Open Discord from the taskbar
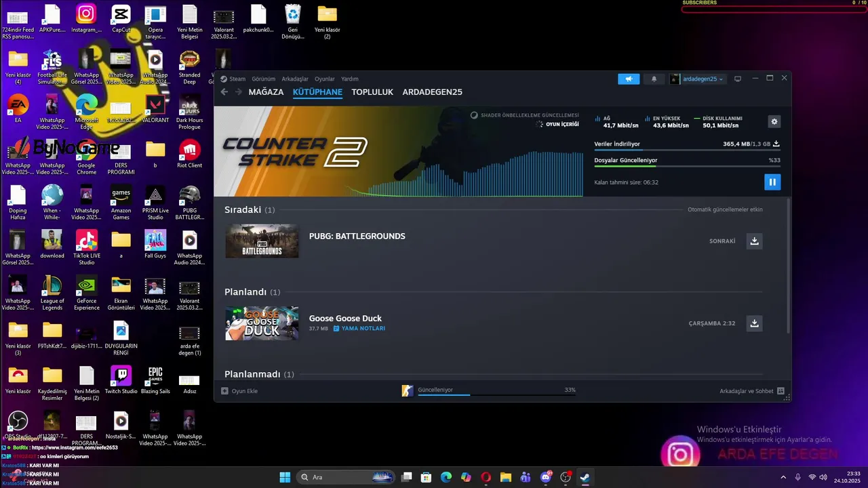This screenshot has height=488, width=868. (x=545, y=477)
